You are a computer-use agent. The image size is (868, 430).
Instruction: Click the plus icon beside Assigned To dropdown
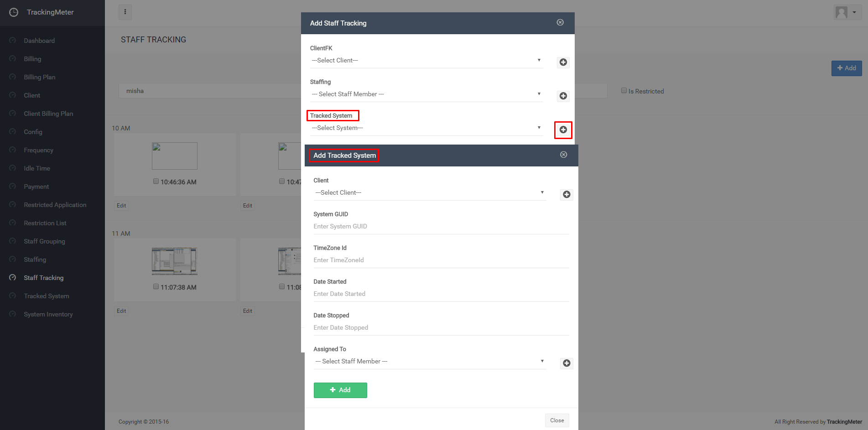(566, 363)
